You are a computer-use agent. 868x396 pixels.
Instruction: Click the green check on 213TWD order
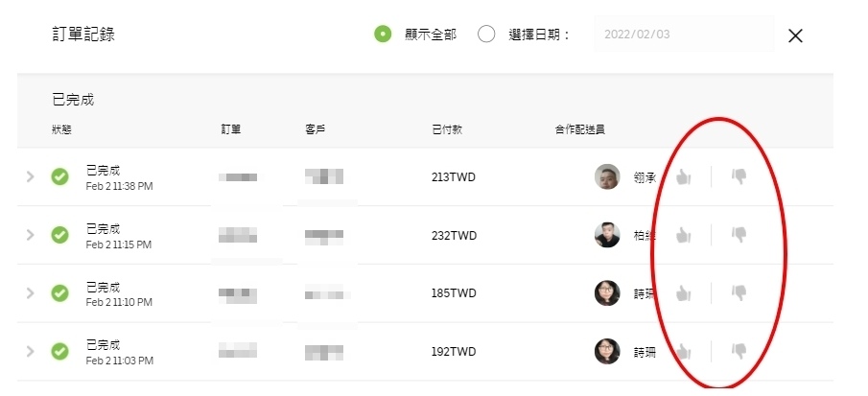click(59, 176)
